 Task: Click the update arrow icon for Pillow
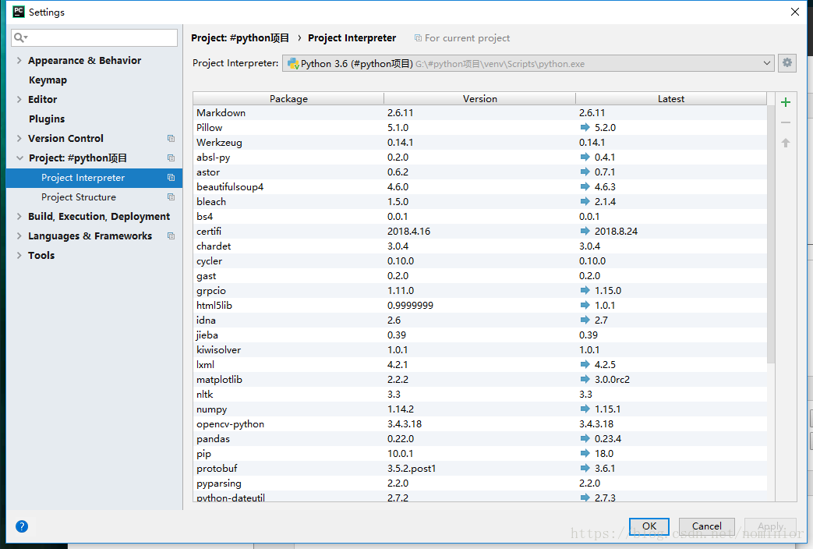point(585,128)
